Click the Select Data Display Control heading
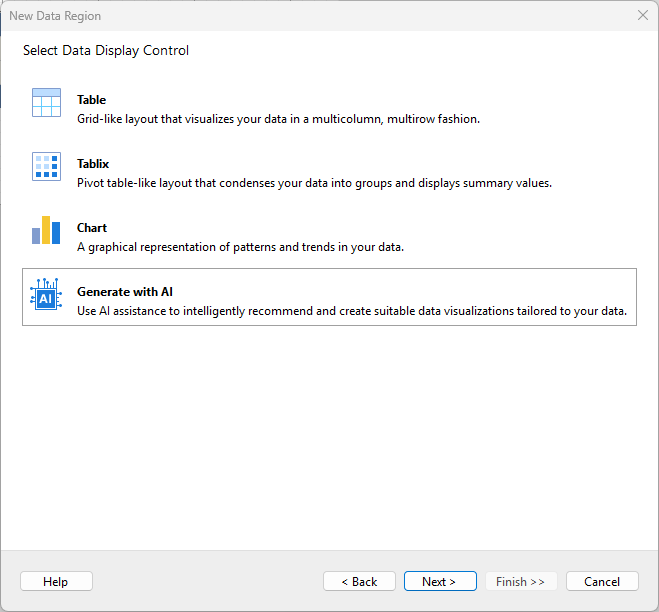 (106, 51)
